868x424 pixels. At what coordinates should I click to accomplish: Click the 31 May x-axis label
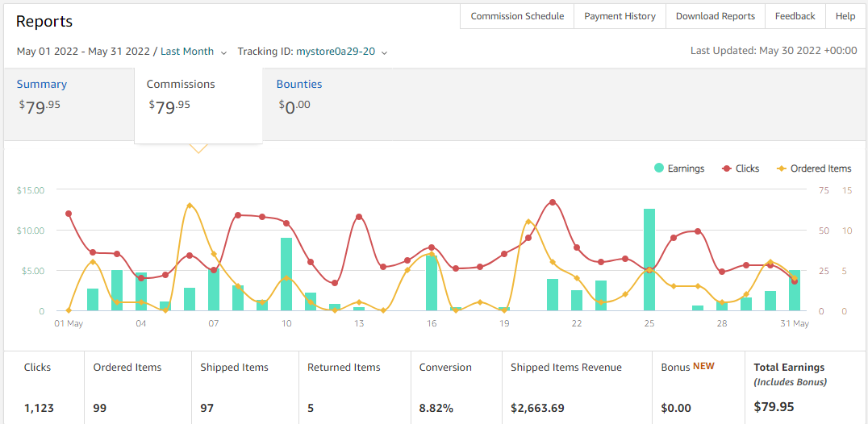coord(795,324)
